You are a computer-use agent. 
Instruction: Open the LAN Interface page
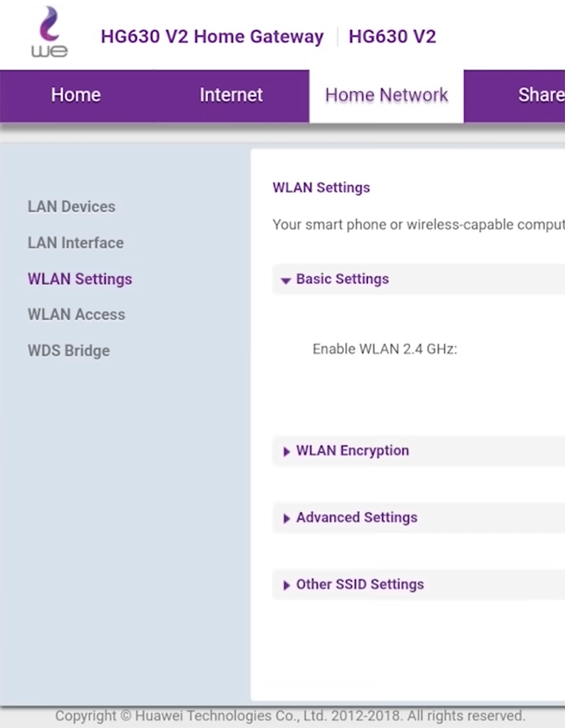coord(76,243)
